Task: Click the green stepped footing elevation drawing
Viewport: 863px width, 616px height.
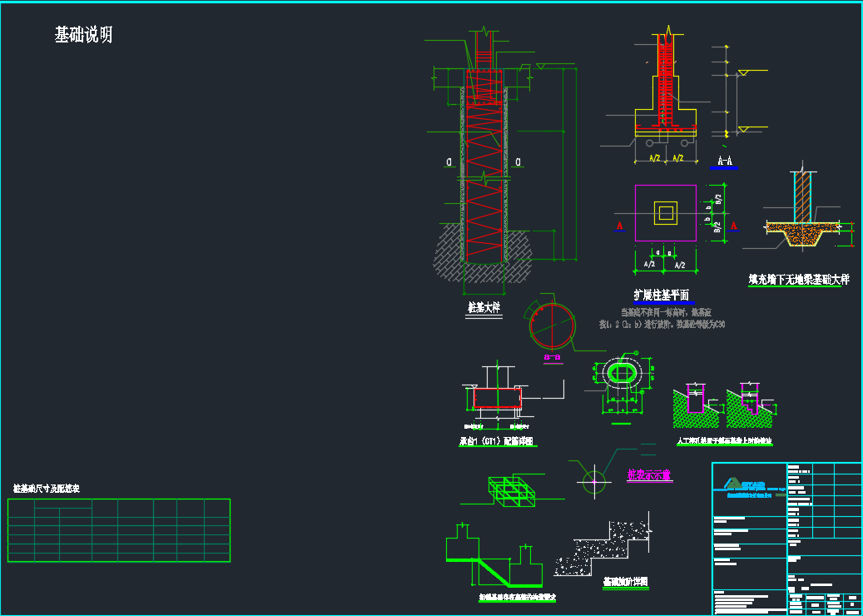Action: [x=494, y=554]
